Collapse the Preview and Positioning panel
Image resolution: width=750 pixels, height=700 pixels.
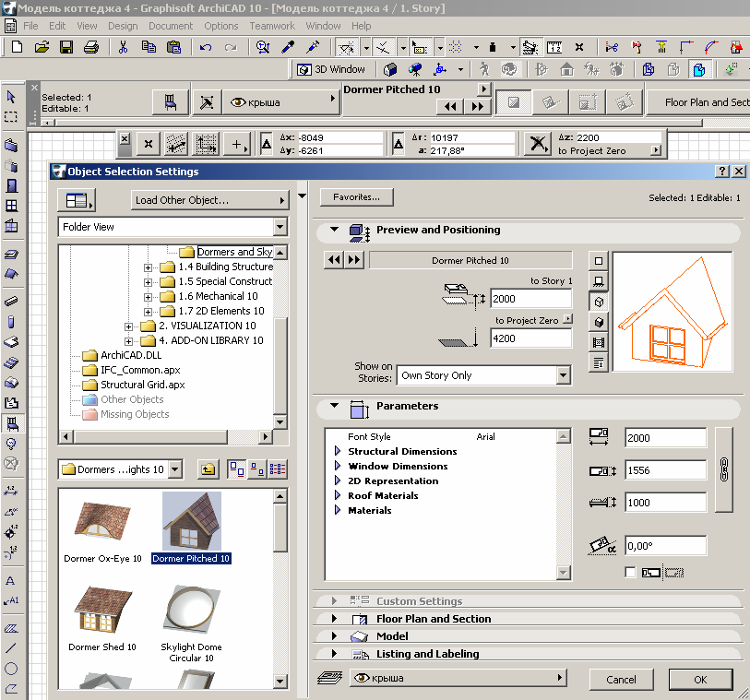[x=334, y=230]
